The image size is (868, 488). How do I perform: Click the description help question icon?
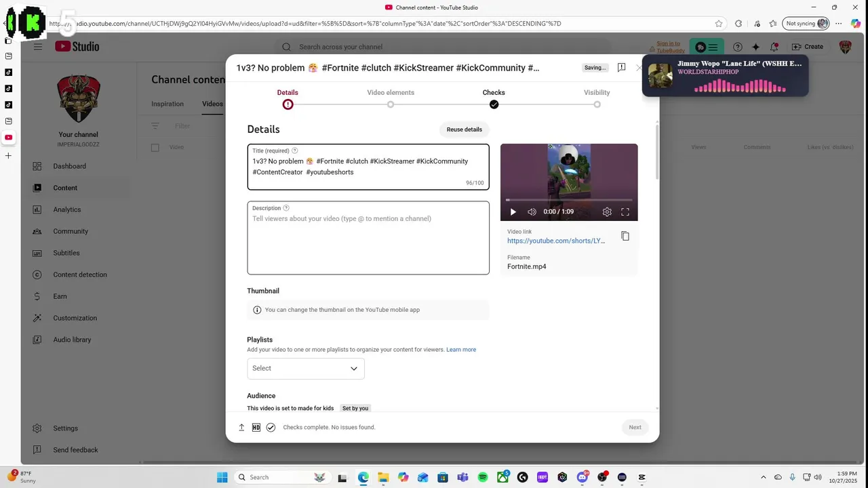click(x=286, y=208)
